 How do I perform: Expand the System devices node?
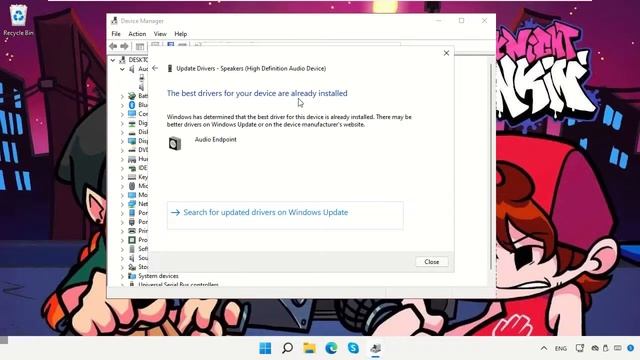[122, 276]
